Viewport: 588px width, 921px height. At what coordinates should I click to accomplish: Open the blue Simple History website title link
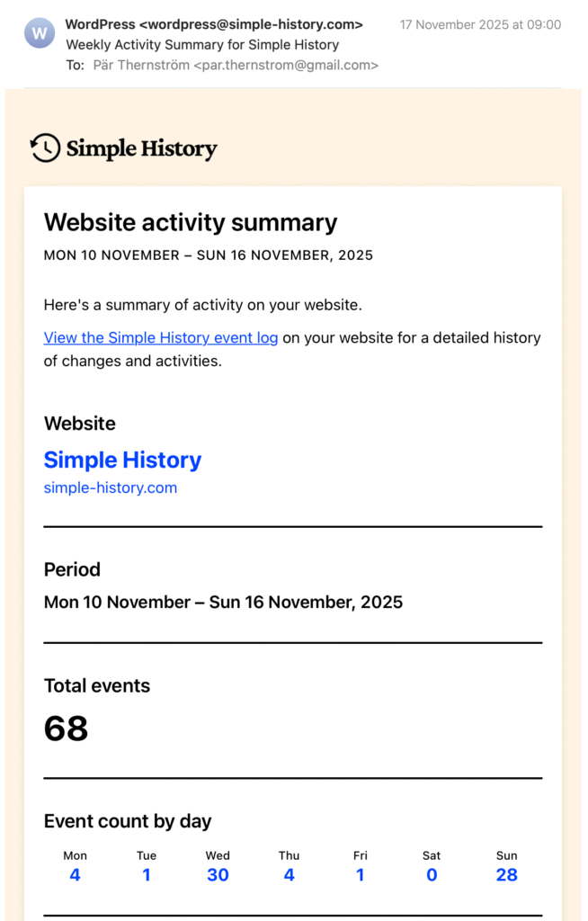[122, 460]
